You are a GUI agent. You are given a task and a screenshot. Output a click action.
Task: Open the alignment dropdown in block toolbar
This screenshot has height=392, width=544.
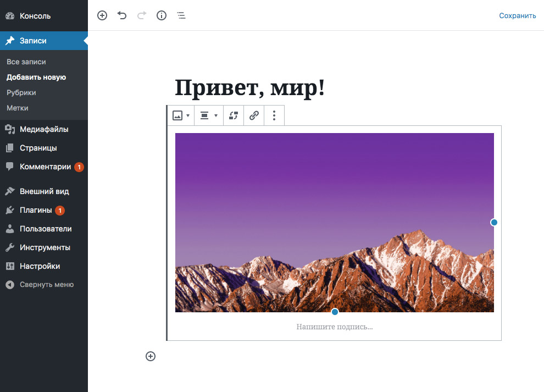(208, 115)
